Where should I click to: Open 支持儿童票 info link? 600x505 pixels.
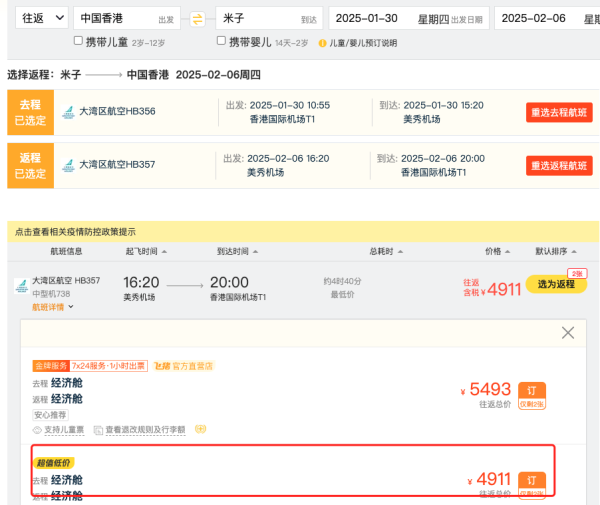click(x=64, y=430)
